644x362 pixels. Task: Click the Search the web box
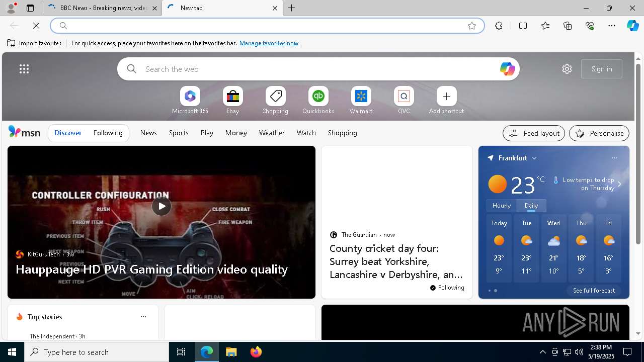pyautogui.click(x=318, y=69)
